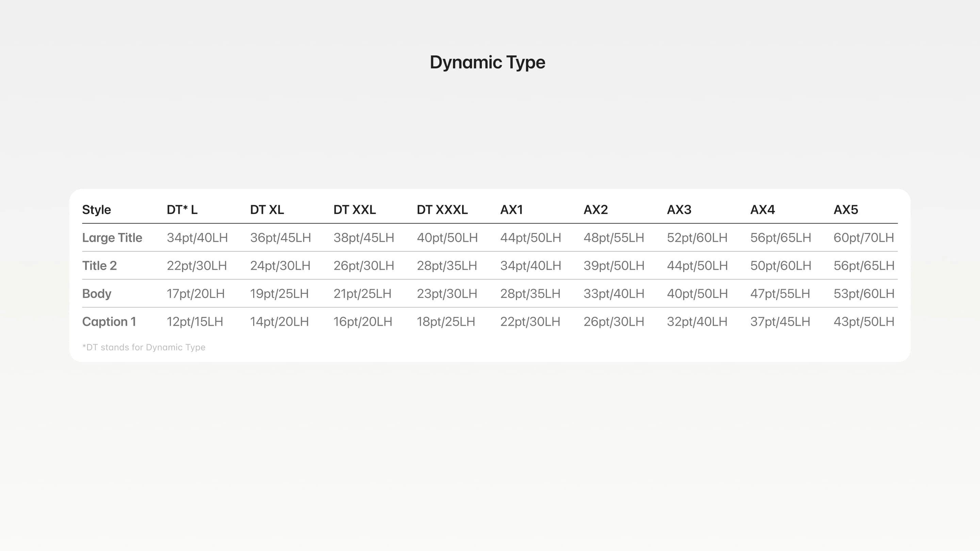Click Title 2 AX3 value 44pt/50LH
980x551 pixels.
697,265
